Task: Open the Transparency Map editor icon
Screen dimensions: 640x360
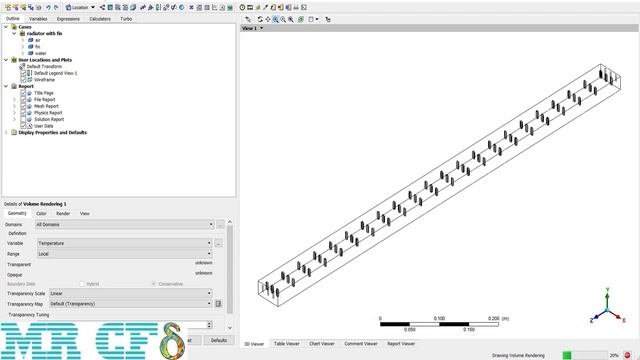Action: pyautogui.click(x=218, y=304)
